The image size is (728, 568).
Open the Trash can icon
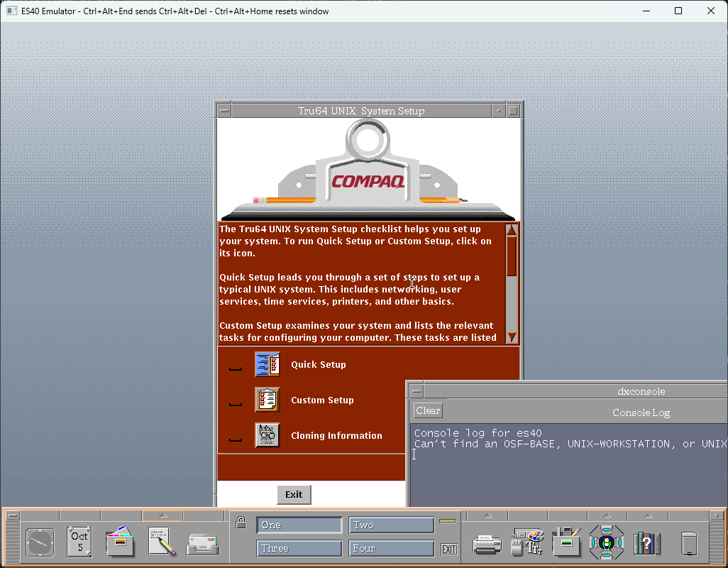689,543
